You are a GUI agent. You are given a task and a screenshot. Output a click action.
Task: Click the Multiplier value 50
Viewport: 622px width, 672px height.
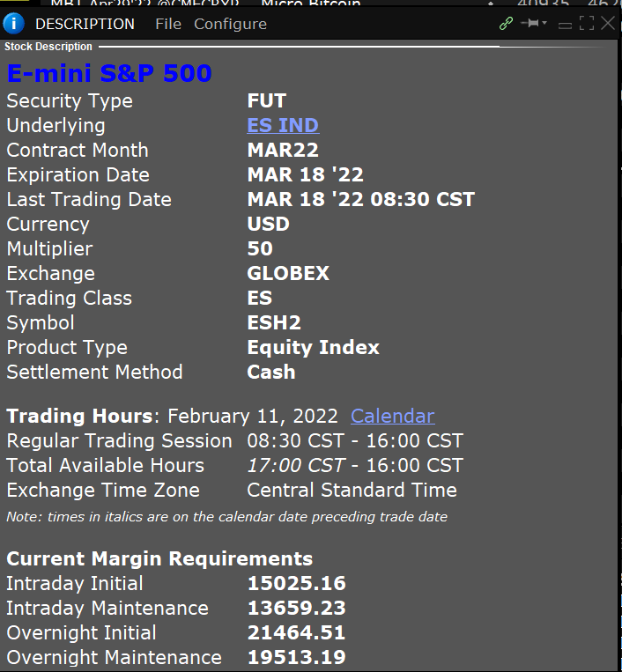[260, 248]
